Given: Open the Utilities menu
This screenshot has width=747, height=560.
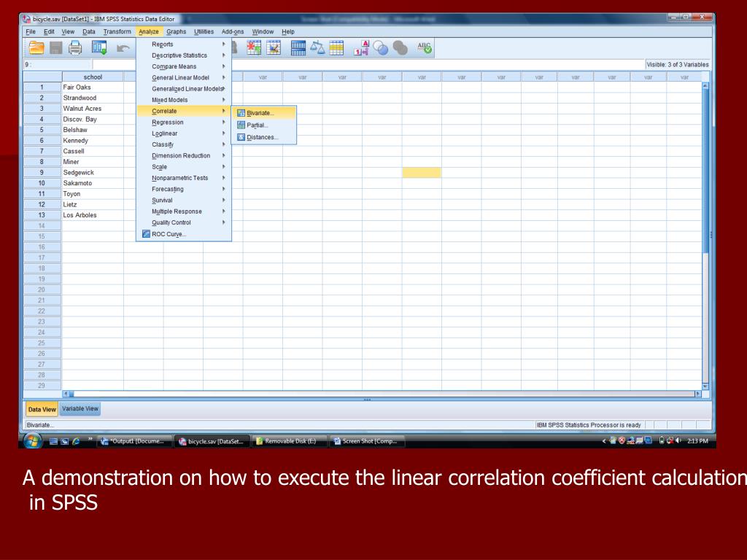Looking at the screenshot, I should pos(204,31).
